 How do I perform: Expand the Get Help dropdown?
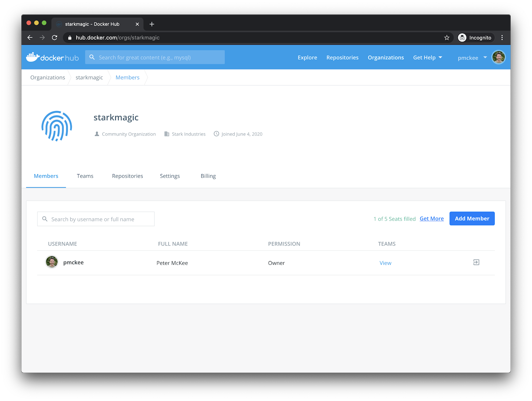click(x=427, y=57)
